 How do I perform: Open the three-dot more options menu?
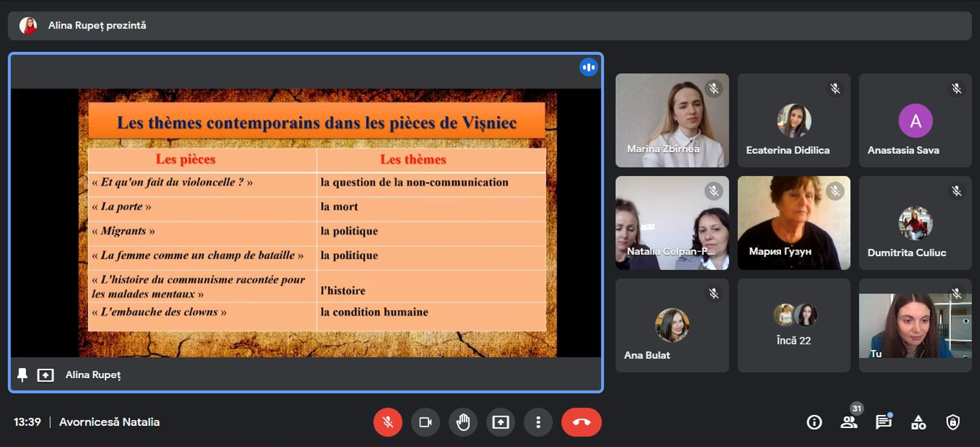pyautogui.click(x=538, y=422)
